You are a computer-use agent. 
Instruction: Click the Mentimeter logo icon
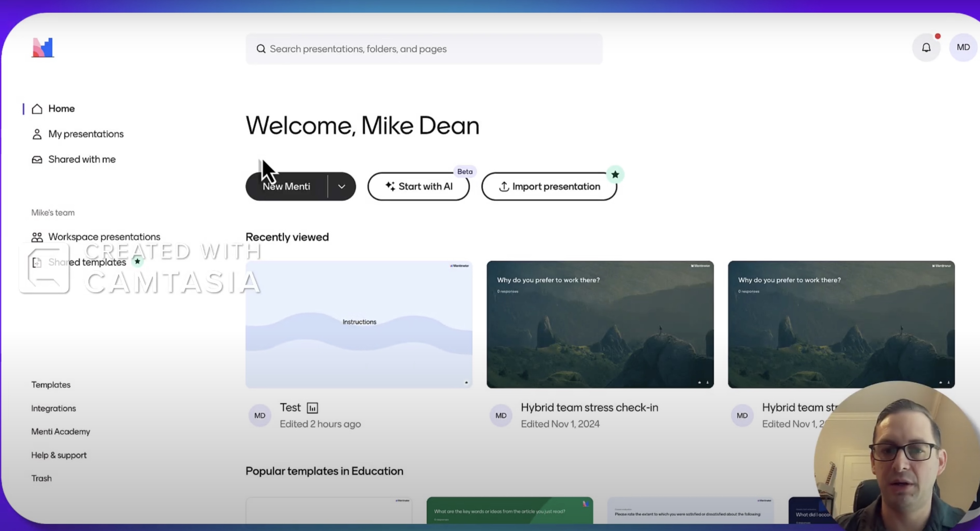coord(43,47)
